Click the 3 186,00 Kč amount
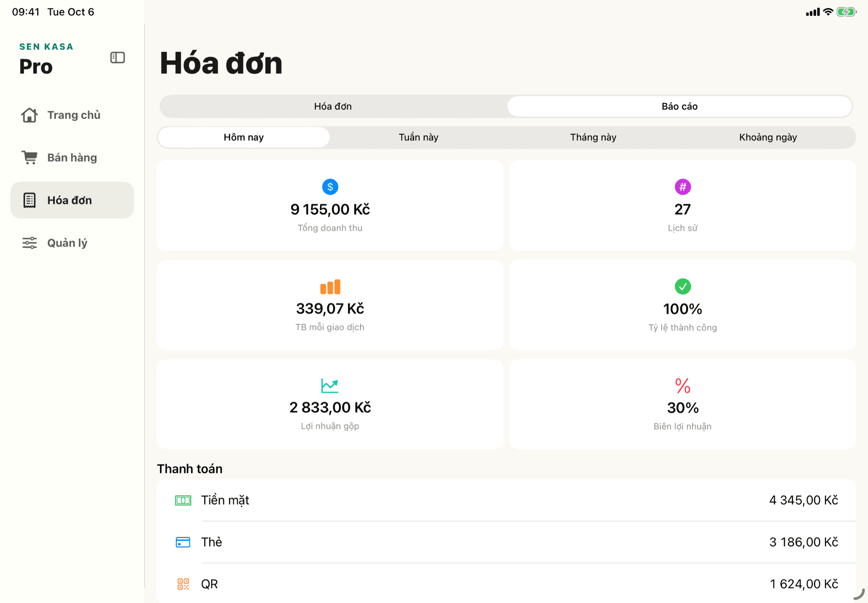The width and height of the screenshot is (868, 603). [804, 542]
